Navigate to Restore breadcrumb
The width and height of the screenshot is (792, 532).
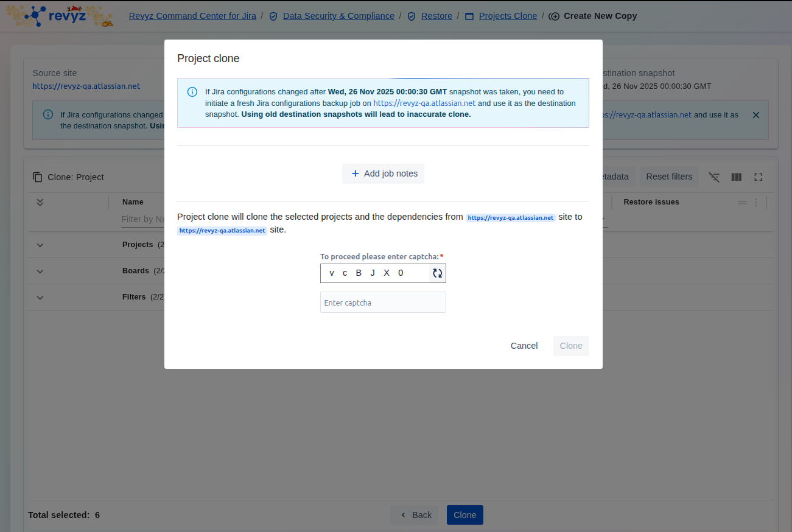coord(436,16)
